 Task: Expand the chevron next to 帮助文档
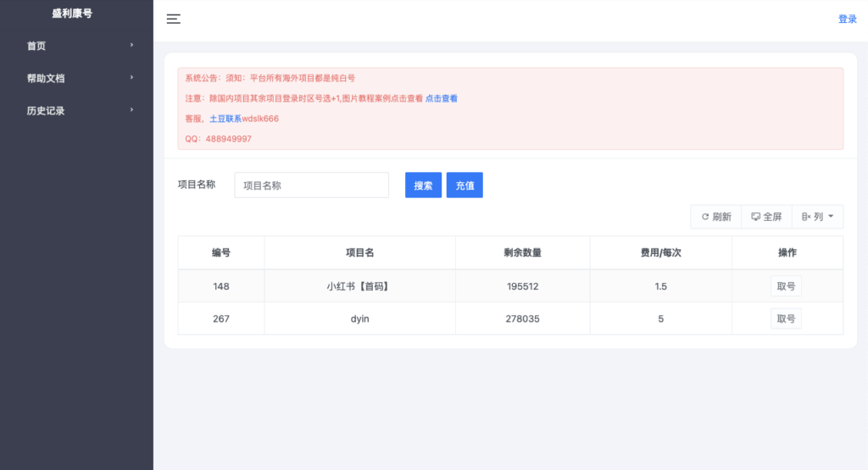[131, 78]
